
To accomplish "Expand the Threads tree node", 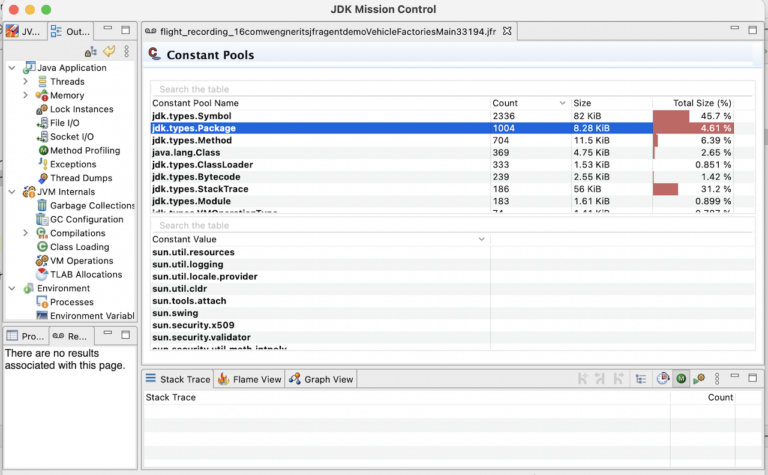I will pyautogui.click(x=25, y=81).
